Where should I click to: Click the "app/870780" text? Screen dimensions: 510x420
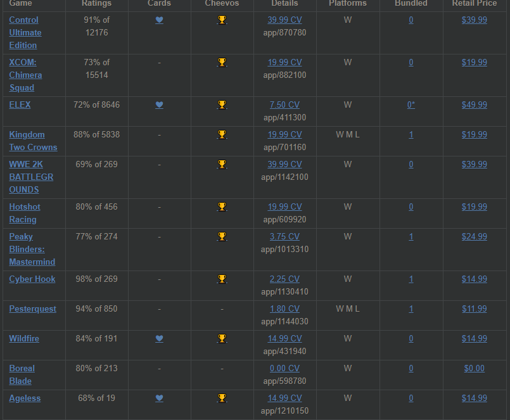284,32
